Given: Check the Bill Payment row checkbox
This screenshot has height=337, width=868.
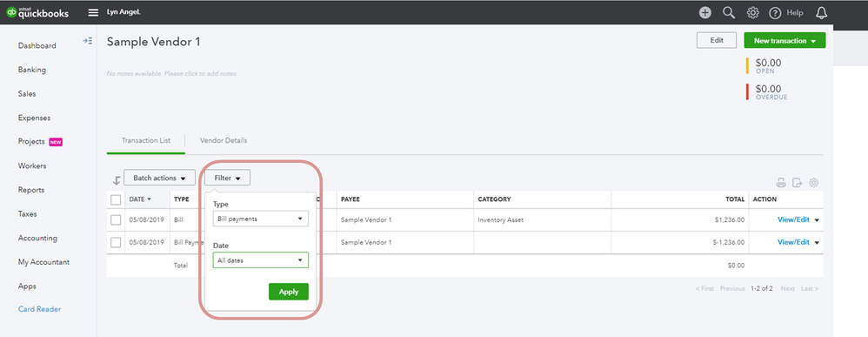Looking at the screenshot, I should (116, 242).
